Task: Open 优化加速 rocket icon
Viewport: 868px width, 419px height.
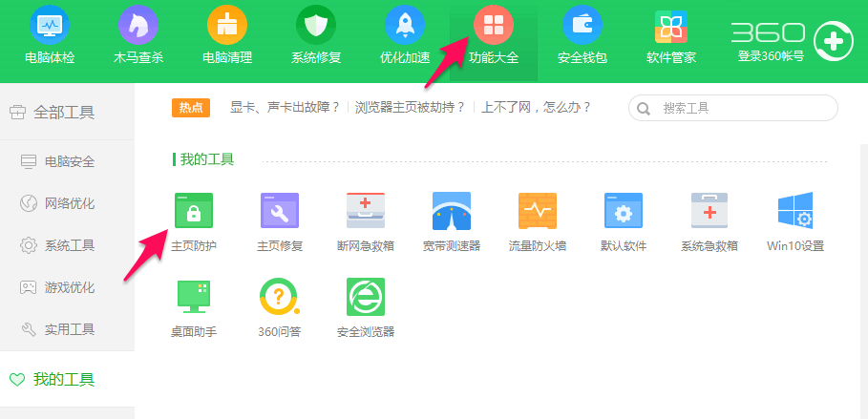Action: 405,26
